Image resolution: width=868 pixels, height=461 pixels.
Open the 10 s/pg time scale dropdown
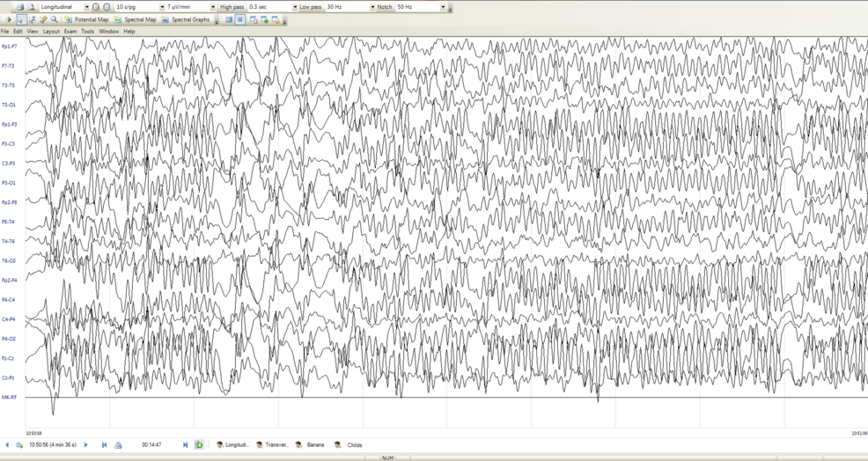point(163,7)
